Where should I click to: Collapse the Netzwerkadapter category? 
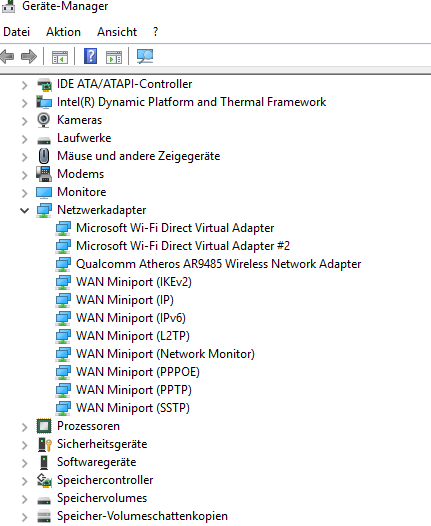click(x=24, y=211)
